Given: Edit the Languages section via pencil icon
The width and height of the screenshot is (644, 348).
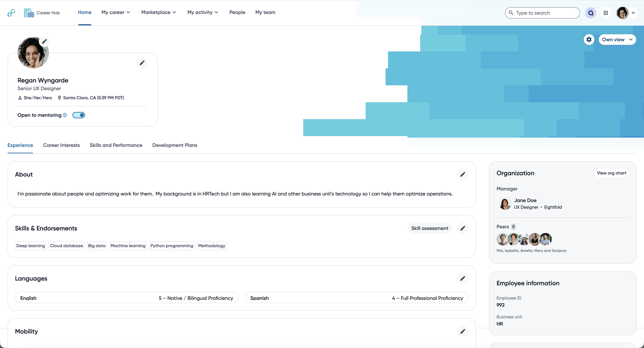Looking at the screenshot, I should [462, 278].
